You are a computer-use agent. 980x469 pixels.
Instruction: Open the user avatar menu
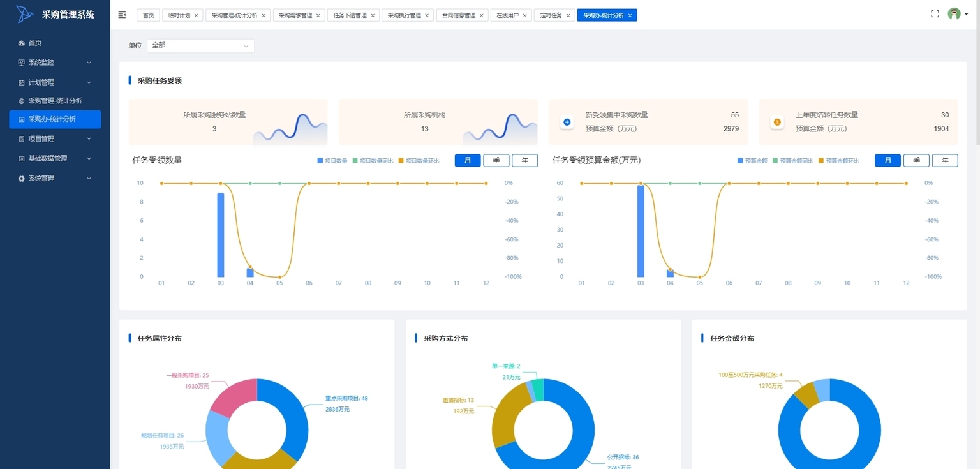(954, 14)
